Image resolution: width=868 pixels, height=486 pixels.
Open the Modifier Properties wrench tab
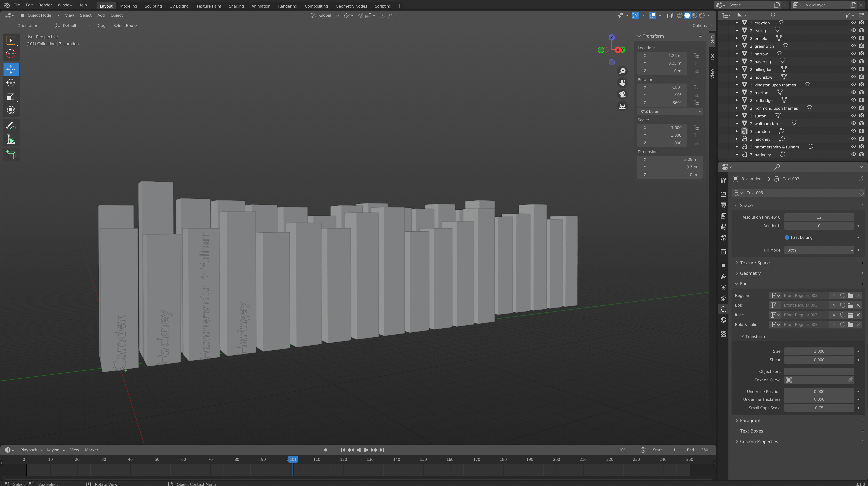click(723, 277)
